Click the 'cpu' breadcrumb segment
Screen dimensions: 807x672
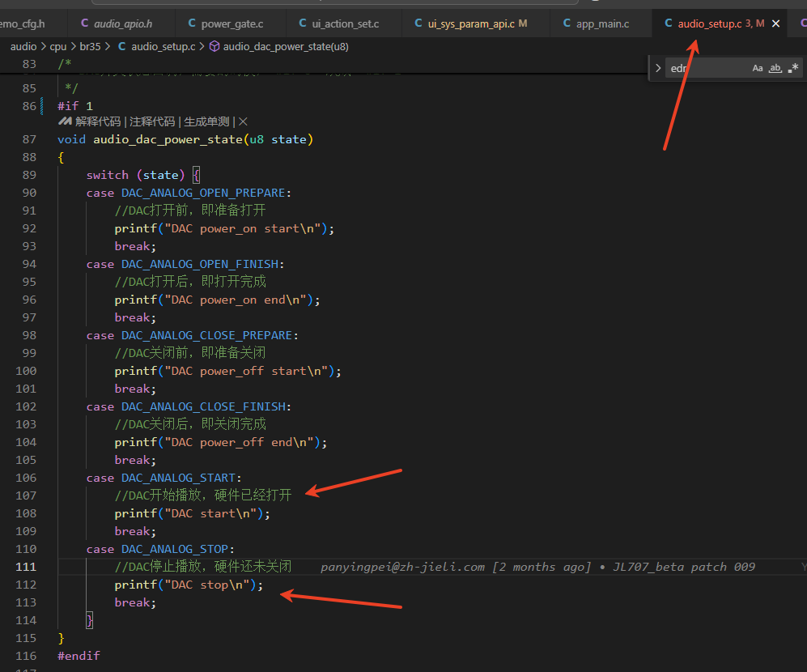pyautogui.click(x=58, y=46)
